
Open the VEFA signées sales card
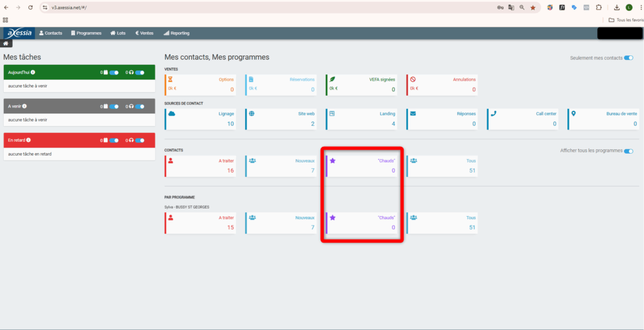point(361,84)
